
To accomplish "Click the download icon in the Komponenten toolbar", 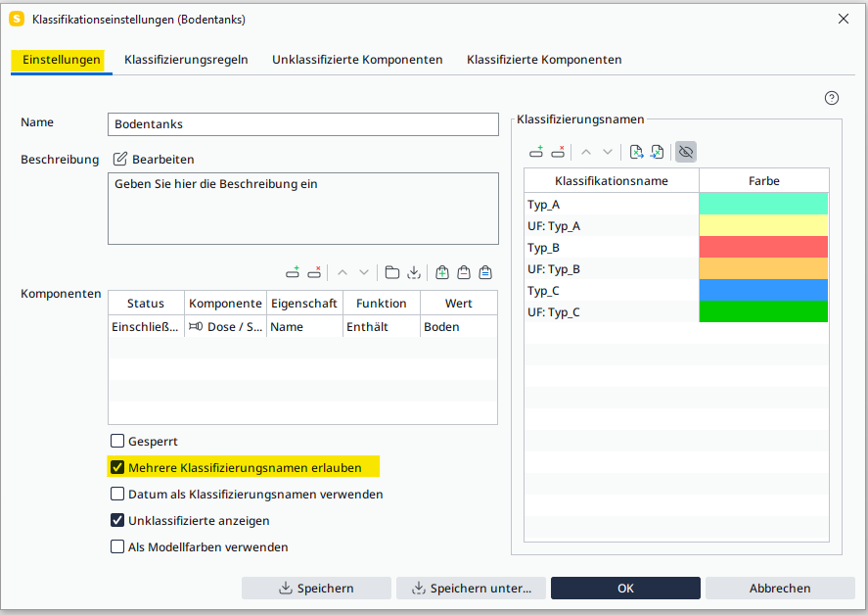I will pos(414,273).
